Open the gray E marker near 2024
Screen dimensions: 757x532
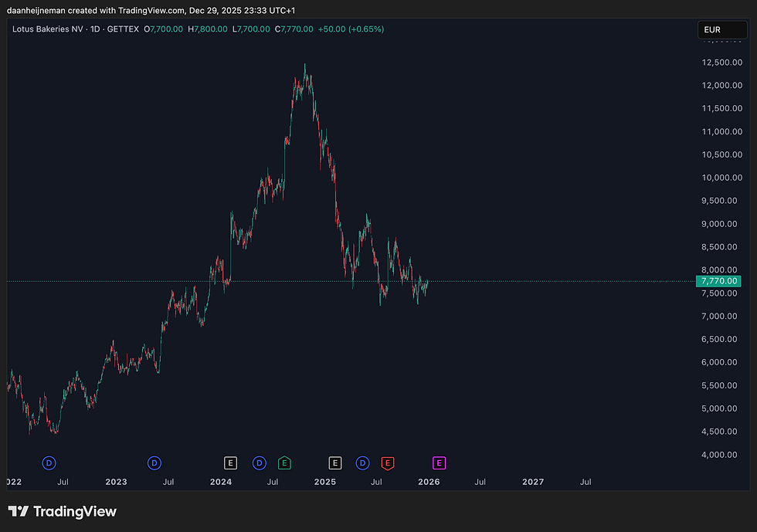230,463
